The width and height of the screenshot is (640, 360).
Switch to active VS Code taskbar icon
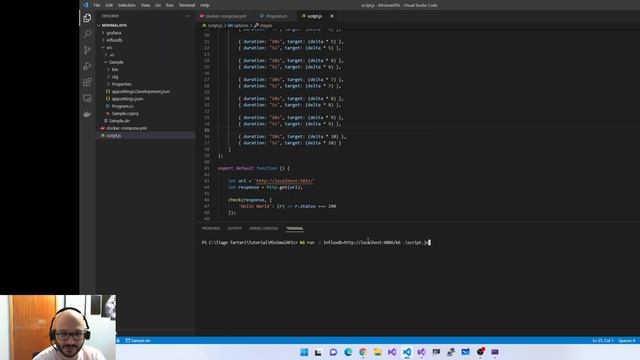407,352
